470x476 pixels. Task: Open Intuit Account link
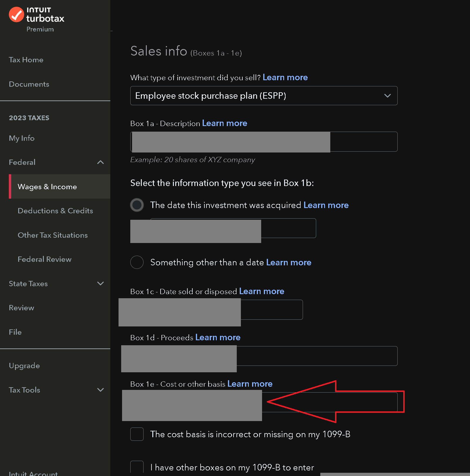[33, 473]
